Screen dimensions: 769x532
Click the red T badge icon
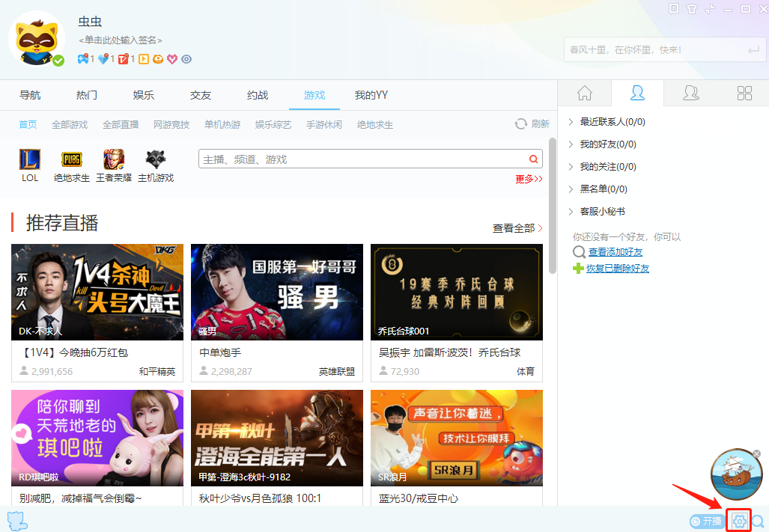[x=123, y=59]
